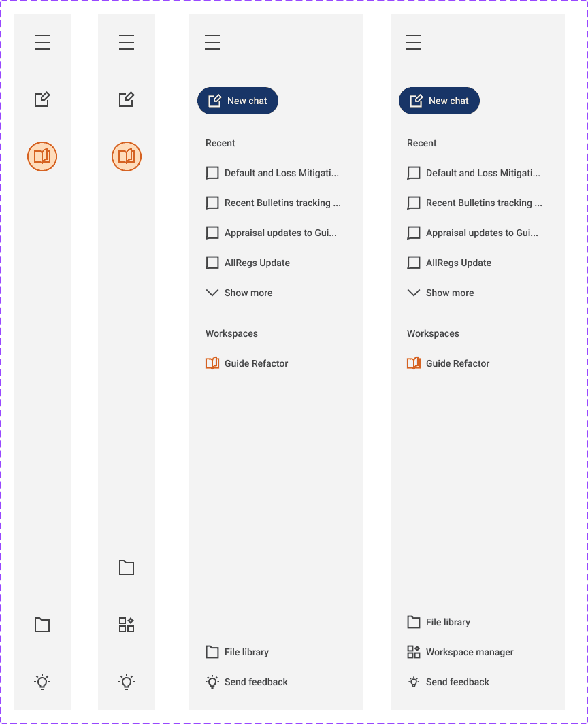This screenshot has height=724, width=588.
Task: Open the hamburger menu in the first sidebar
Action: click(42, 42)
